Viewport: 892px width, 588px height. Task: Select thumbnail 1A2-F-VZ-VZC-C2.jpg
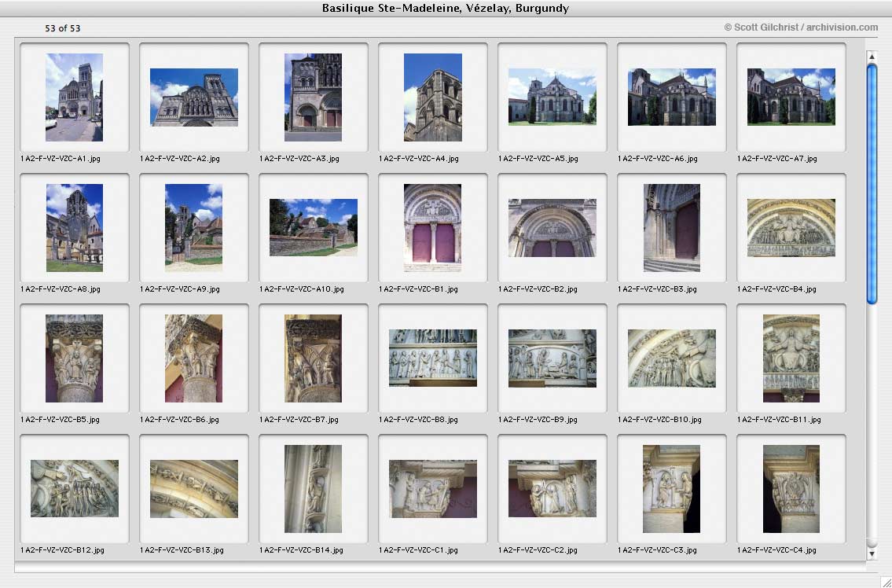pyautogui.click(x=552, y=489)
